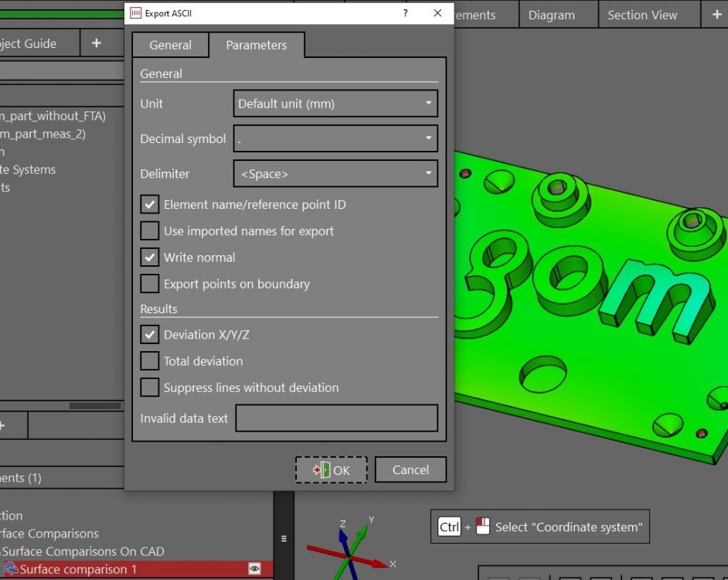Click the help question mark in Export ASCII
The width and height of the screenshot is (728, 580).
[x=406, y=13]
